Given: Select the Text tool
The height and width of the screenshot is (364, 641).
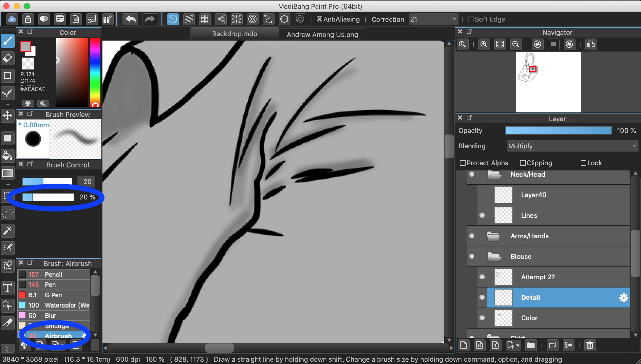Looking at the screenshot, I should (x=8, y=288).
